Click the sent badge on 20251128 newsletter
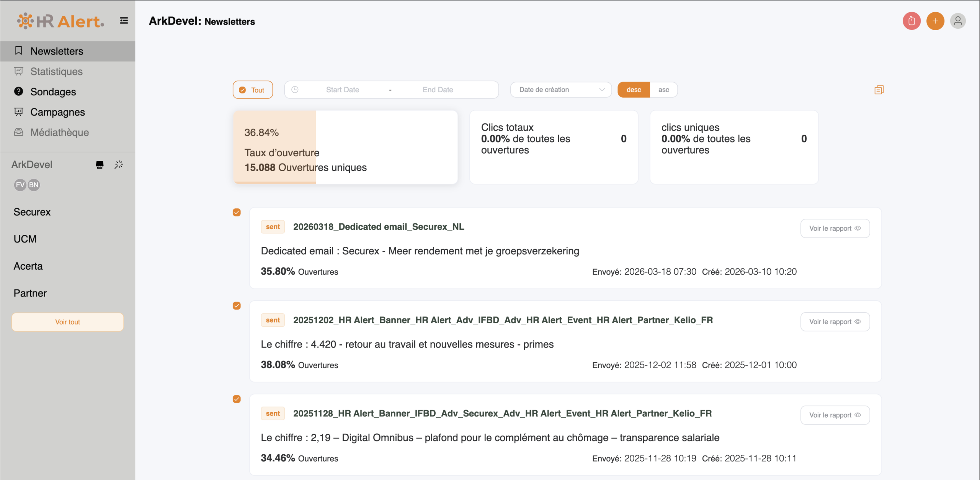The image size is (980, 480). click(273, 414)
